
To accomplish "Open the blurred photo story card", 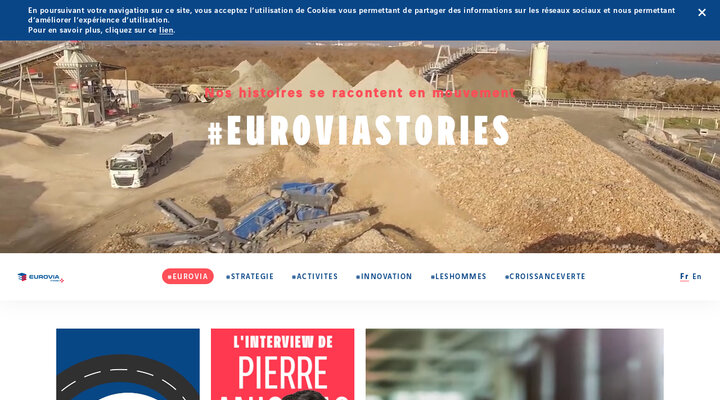I will [x=514, y=364].
